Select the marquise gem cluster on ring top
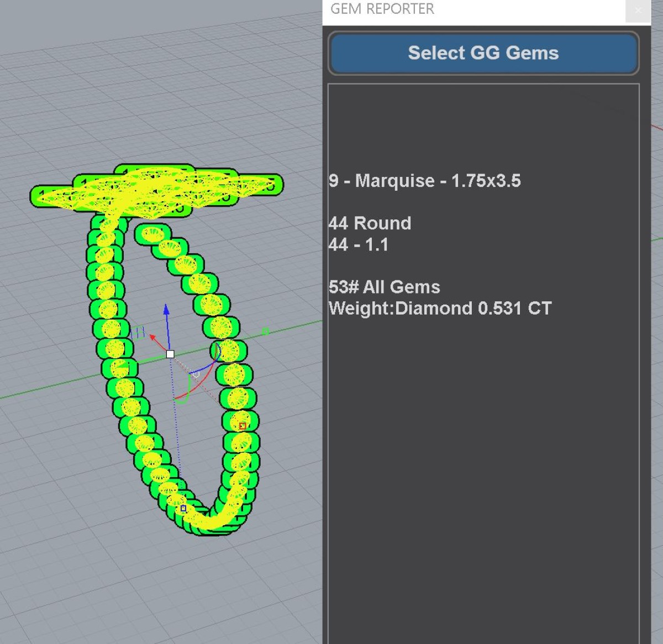This screenshot has width=663, height=644. tap(155, 188)
